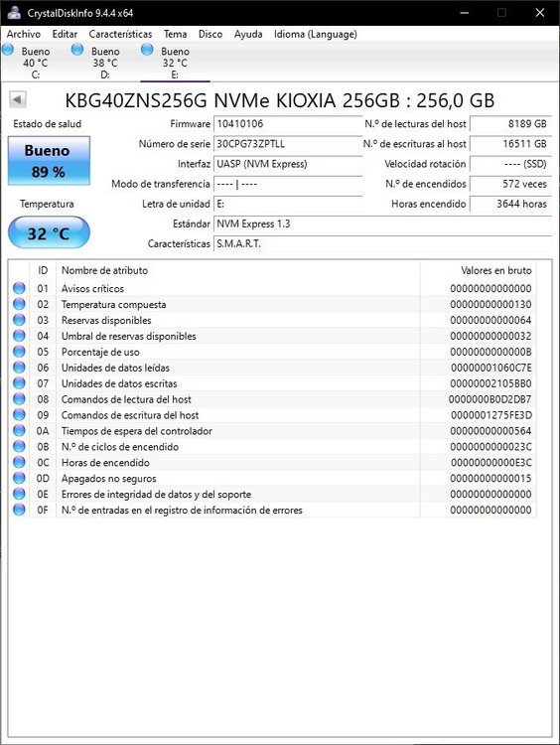Click the Bueno 89 % health status button

(49, 161)
